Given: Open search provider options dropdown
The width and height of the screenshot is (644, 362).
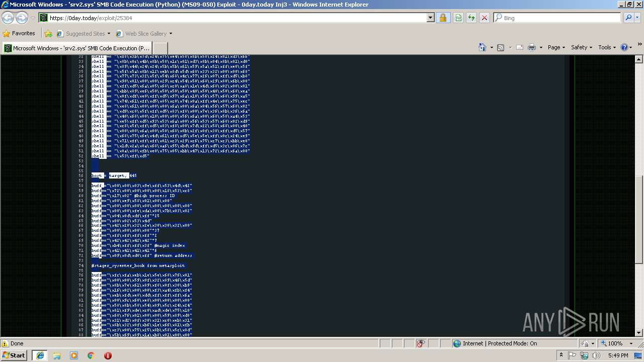Looking at the screenshot, I should click(x=638, y=18).
